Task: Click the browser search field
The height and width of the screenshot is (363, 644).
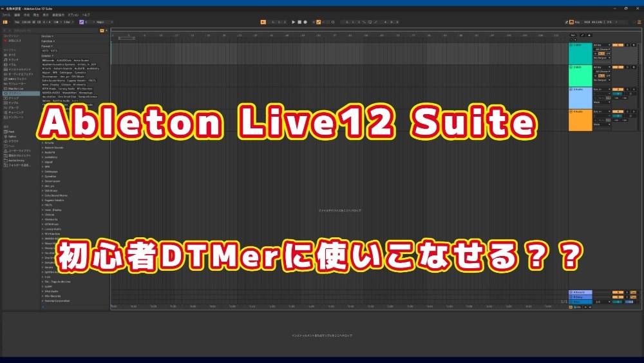Action: tap(55, 30)
